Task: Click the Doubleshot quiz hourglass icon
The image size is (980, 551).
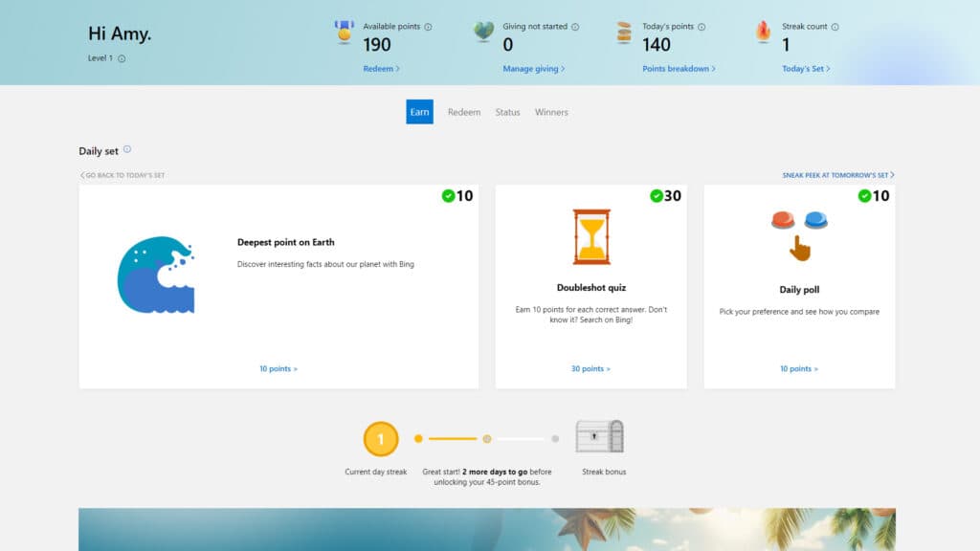Action: coord(591,236)
